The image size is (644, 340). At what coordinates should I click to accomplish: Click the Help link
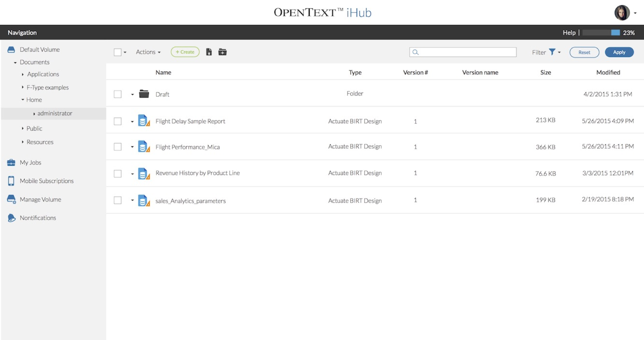[569, 33]
